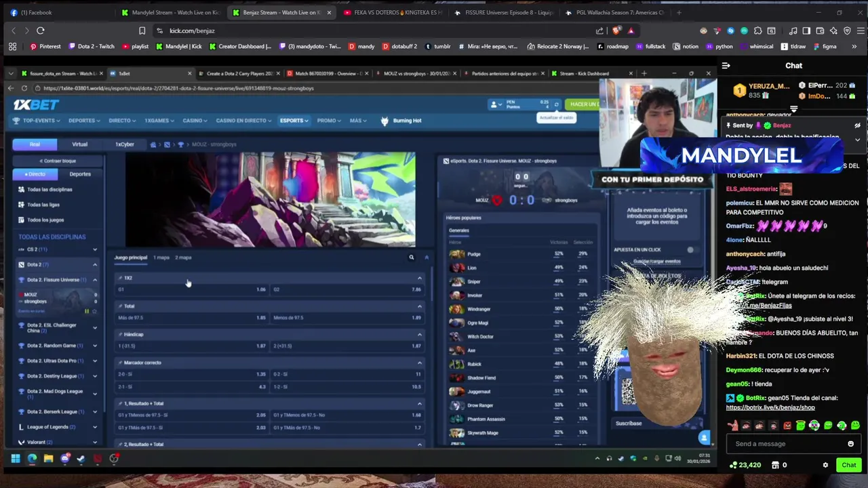This screenshot has height=488, width=868.
Task: Click the green Chat send button
Action: click(849, 465)
